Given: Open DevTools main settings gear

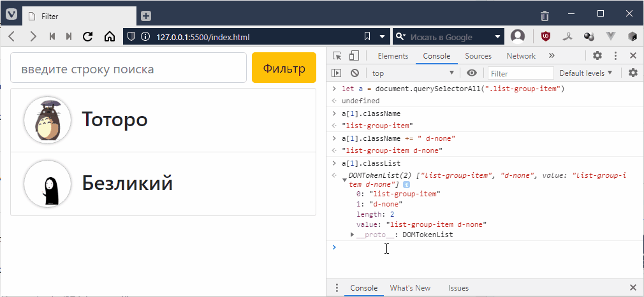Looking at the screenshot, I should click(x=597, y=56).
